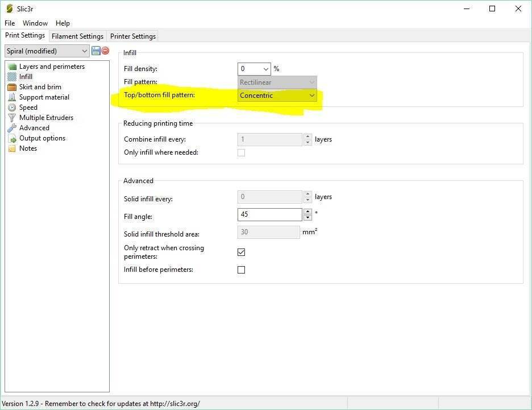Viewport: 532px width, 410px height.
Task: Open the Layers and perimeters section
Action: (x=52, y=67)
